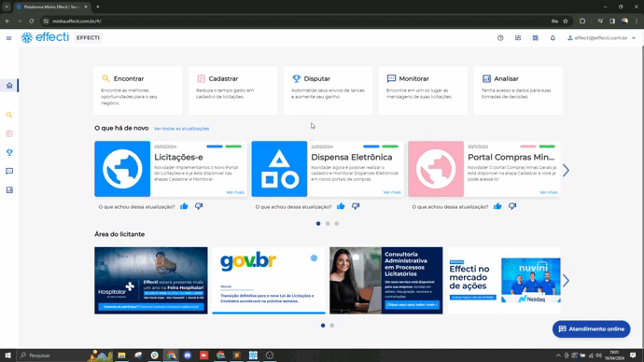Dislike the Licitações-e update
Image resolution: width=644 pixels, height=362 pixels.
199,206
